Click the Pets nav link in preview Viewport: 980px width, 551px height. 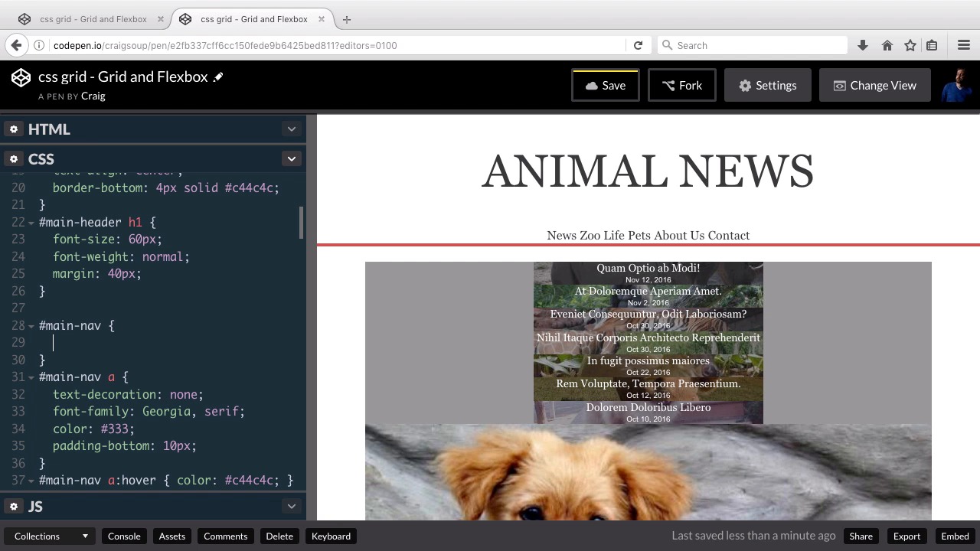click(639, 236)
